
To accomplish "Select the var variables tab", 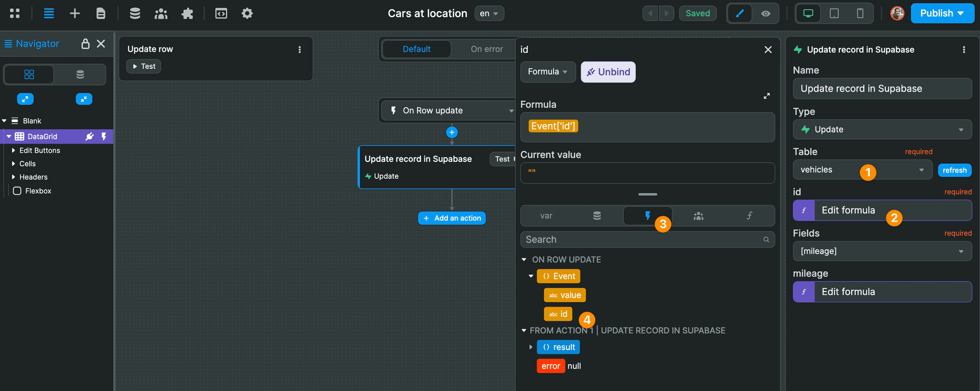I will click(546, 216).
